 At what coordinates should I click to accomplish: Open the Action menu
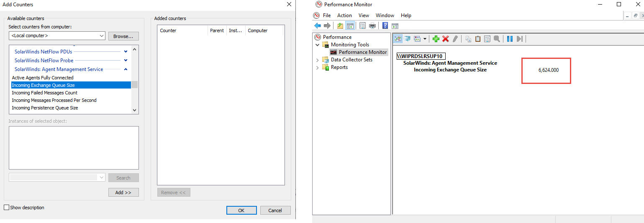[344, 15]
